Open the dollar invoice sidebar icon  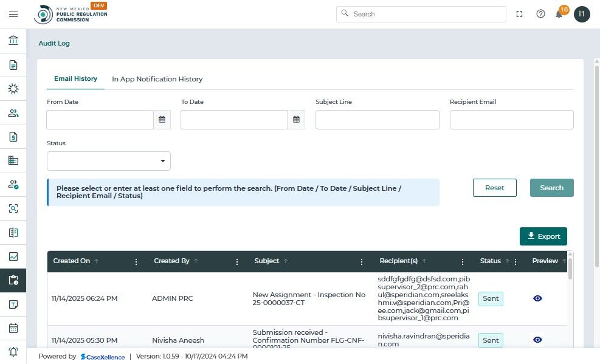(x=13, y=137)
